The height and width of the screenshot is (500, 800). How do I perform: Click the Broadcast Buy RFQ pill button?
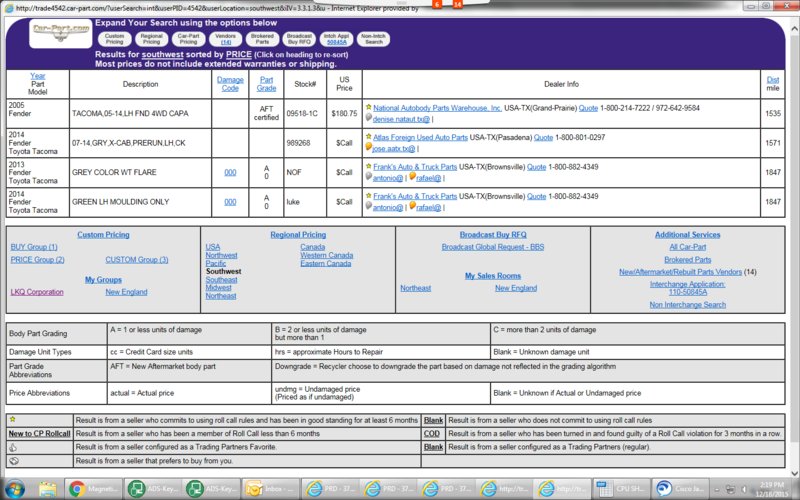[x=299, y=39]
